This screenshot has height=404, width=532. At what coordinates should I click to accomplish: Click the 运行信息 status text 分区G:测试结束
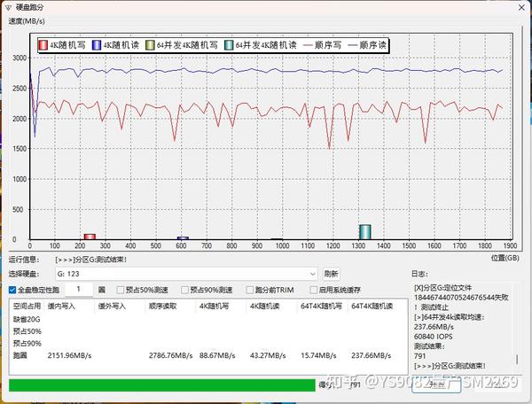(x=91, y=260)
